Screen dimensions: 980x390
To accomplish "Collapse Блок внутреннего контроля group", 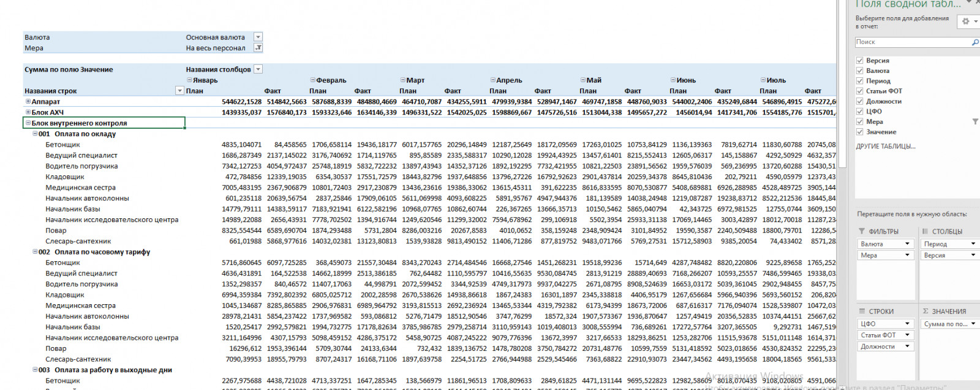I will pyautogui.click(x=28, y=123).
